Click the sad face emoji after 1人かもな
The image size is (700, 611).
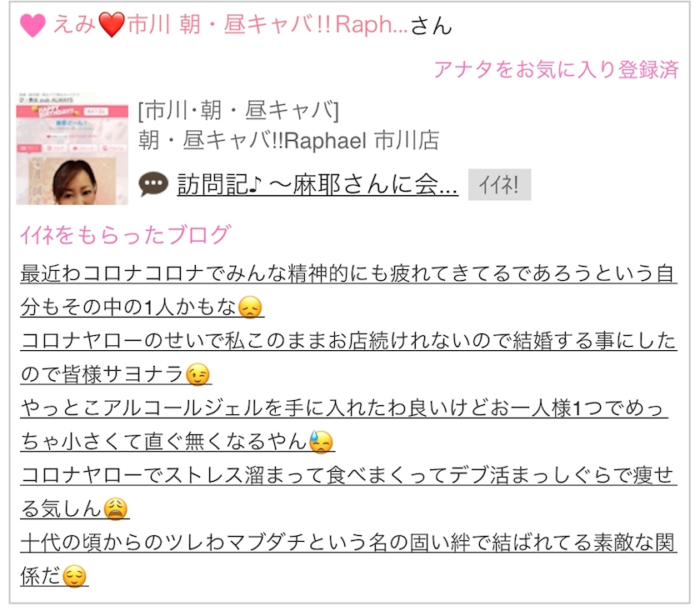click(250, 308)
